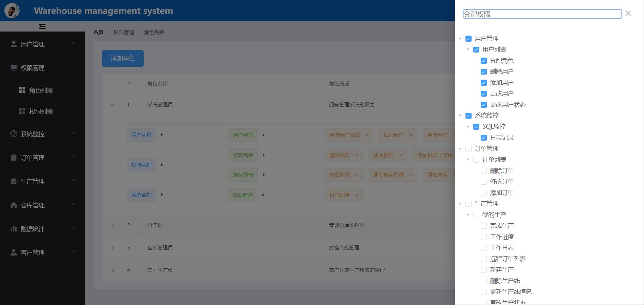The height and width of the screenshot is (305, 644).
Task: Open the 用户管理 sidebar menu
Action: coord(42,44)
